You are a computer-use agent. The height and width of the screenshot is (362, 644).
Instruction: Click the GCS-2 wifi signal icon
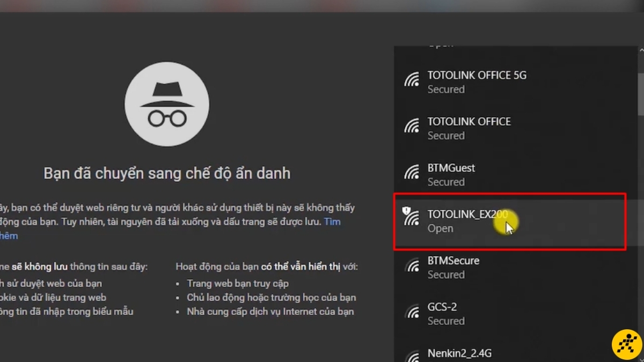(x=412, y=311)
